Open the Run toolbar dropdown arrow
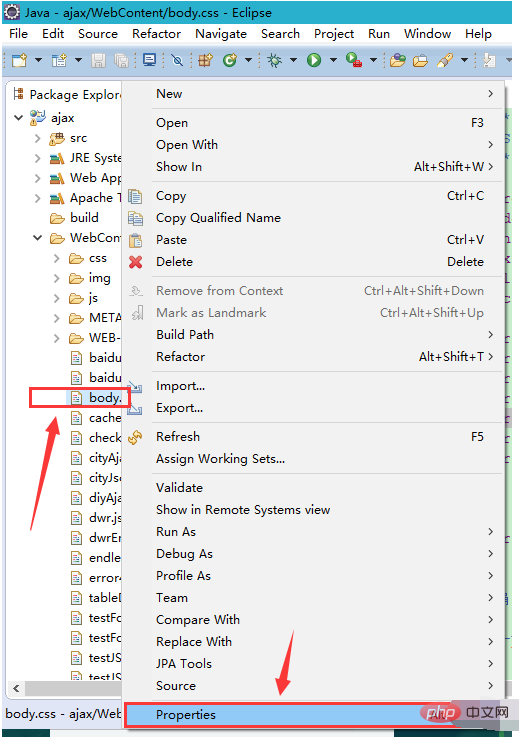 (333, 60)
